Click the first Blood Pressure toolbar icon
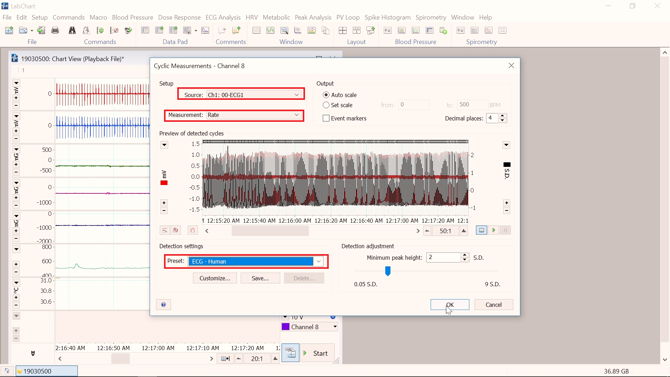Viewport: 670px width, 377px height. point(388,30)
